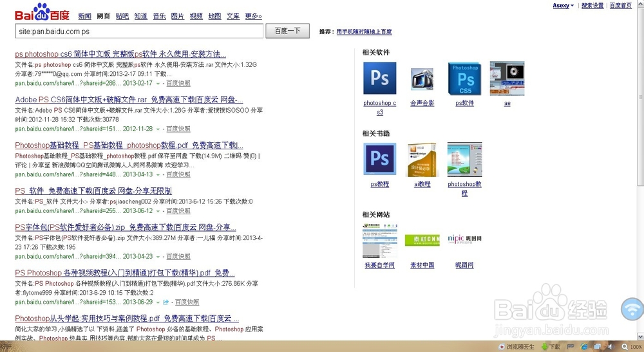Open 浏览器医生 in status bar
644x352 pixels.
[x=516, y=347]
